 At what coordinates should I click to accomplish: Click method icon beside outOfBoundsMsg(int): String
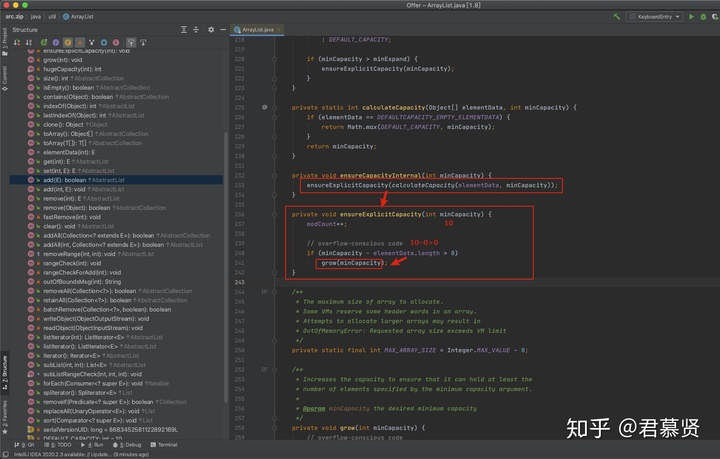(31, 281)
